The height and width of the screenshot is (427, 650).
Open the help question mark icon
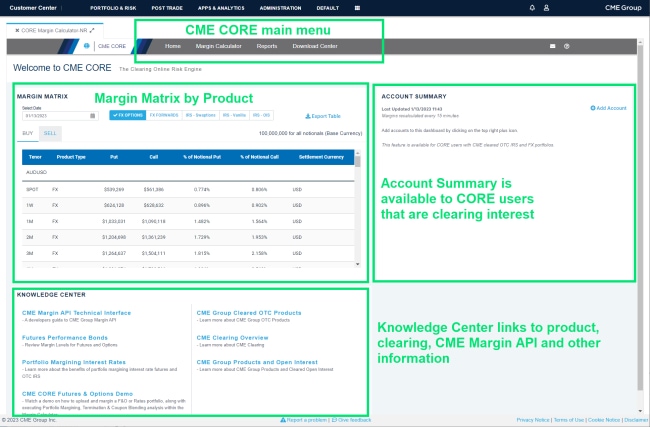pyautogui.click(x=567, y=46)
